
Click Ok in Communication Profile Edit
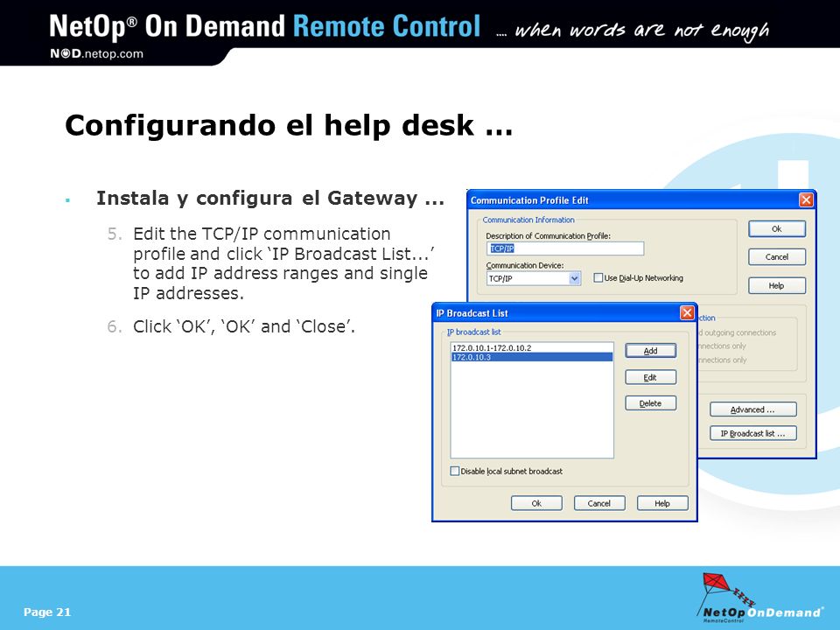click(x=777, y=228)
